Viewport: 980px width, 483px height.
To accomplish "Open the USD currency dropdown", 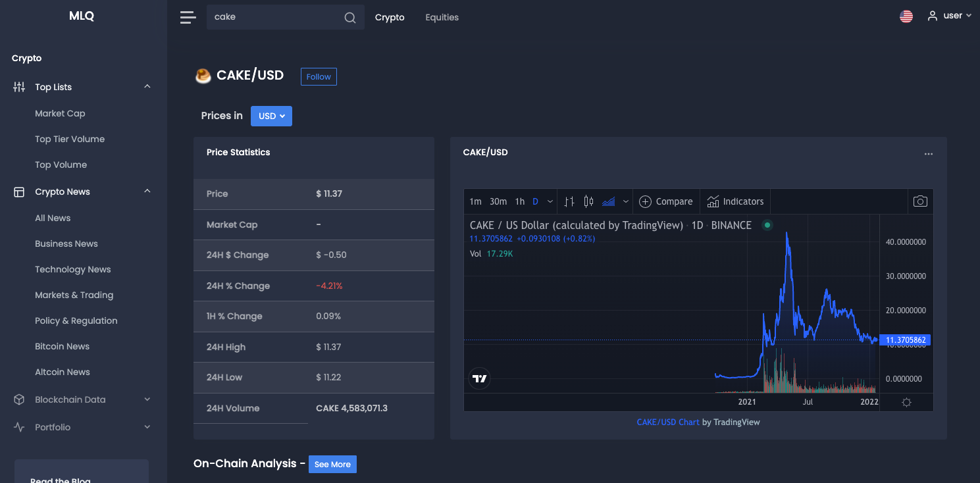I will tap(271, 116).
